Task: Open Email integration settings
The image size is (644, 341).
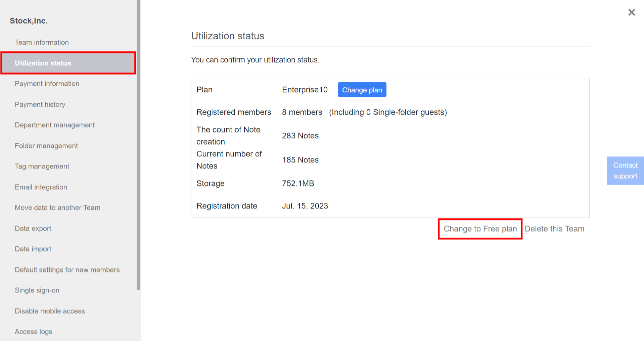Action: (x=41, y=187)
